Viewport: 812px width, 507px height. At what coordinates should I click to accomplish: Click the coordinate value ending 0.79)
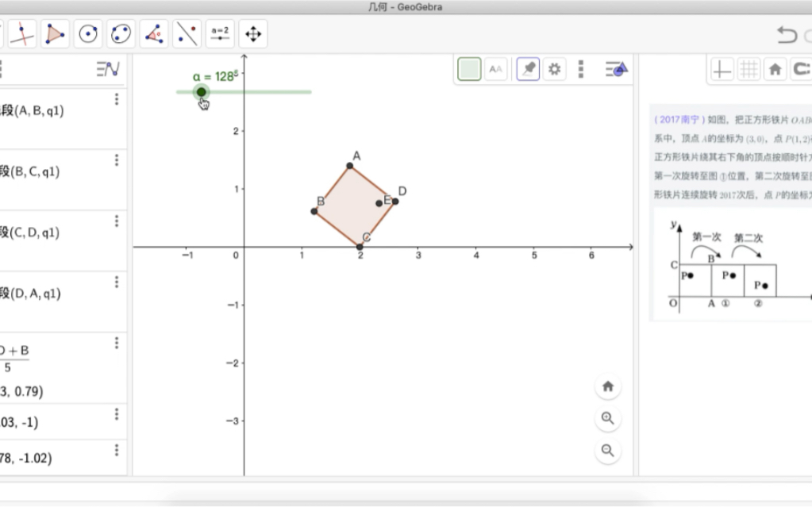21,391
